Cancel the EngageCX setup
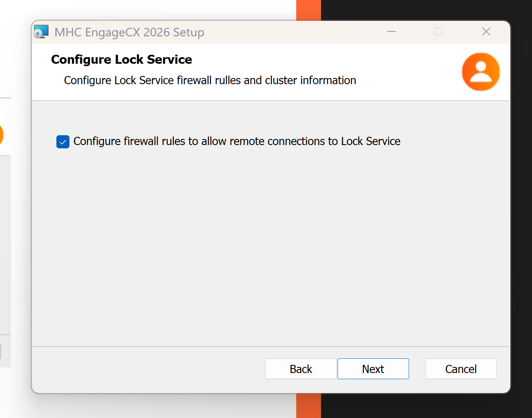The image size is (532, 418). (461, 369)
